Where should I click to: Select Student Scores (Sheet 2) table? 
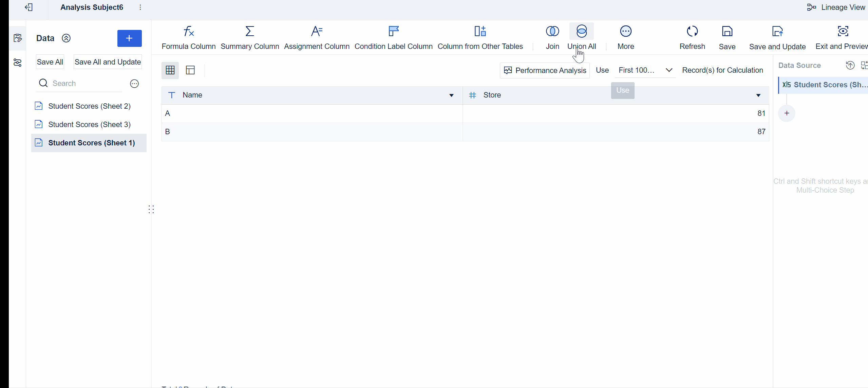(x=89, y=106)
